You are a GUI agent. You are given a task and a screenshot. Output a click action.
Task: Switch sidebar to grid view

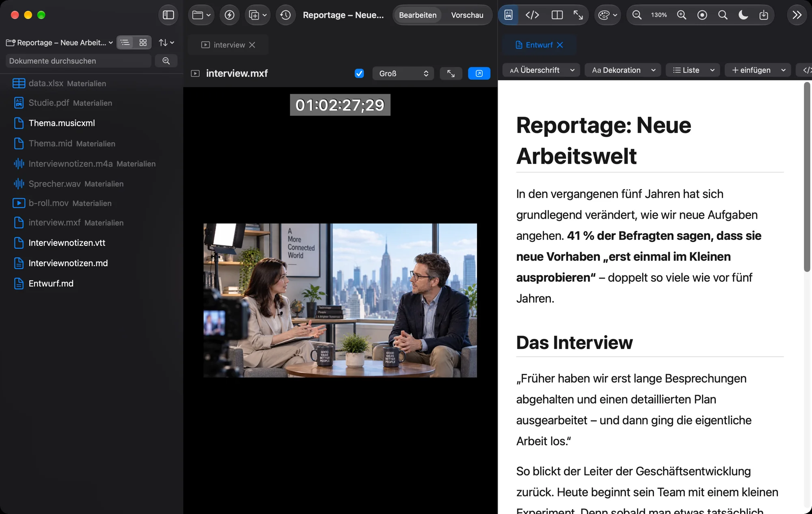point(143,42)
